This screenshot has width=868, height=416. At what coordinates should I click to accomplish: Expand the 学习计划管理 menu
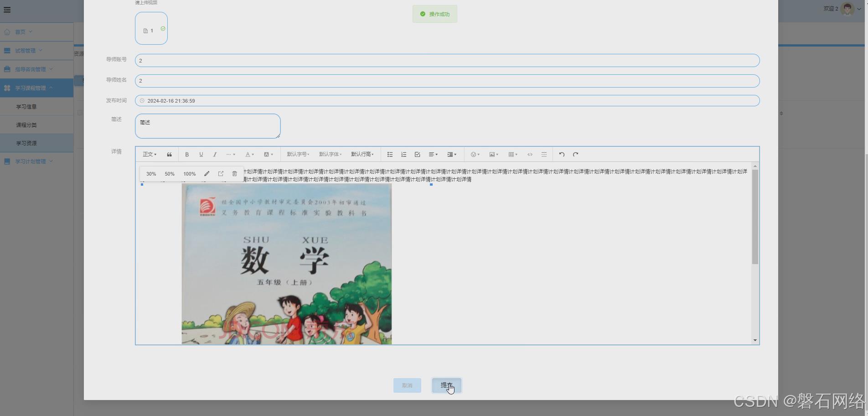(36, 161)
